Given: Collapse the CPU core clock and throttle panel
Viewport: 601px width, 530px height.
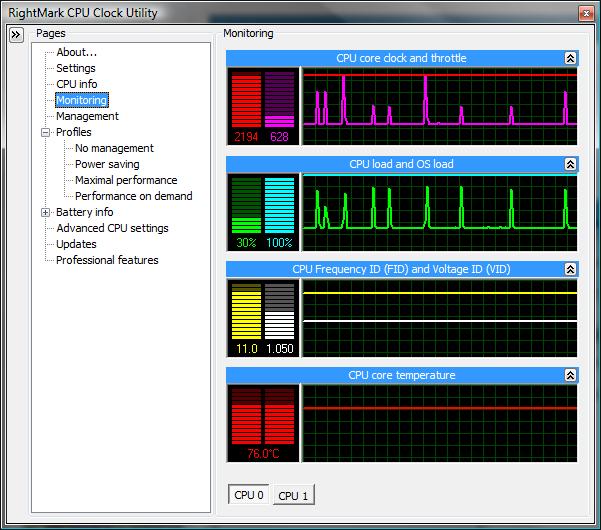Looking at the screenshot, I should pos(570,58).
